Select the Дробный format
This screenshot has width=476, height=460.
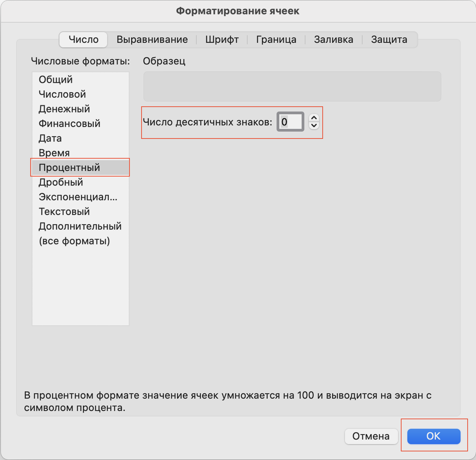click(61, 182)
